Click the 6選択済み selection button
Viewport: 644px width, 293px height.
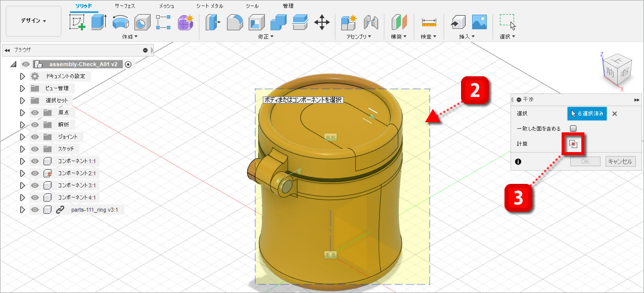[x=587, y=114]
